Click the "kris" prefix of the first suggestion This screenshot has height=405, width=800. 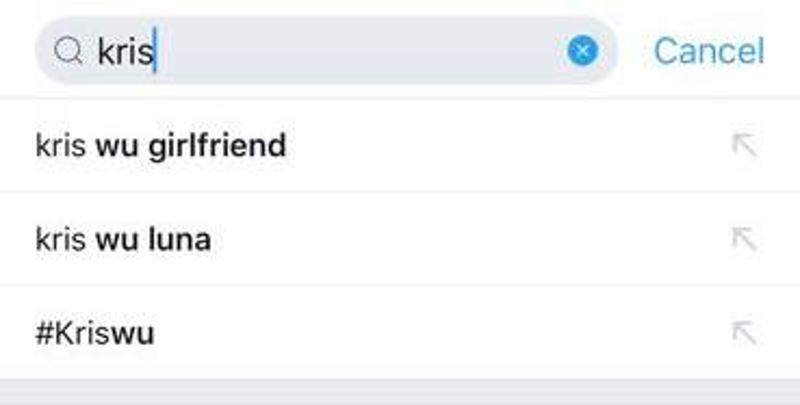pos(60,146)
